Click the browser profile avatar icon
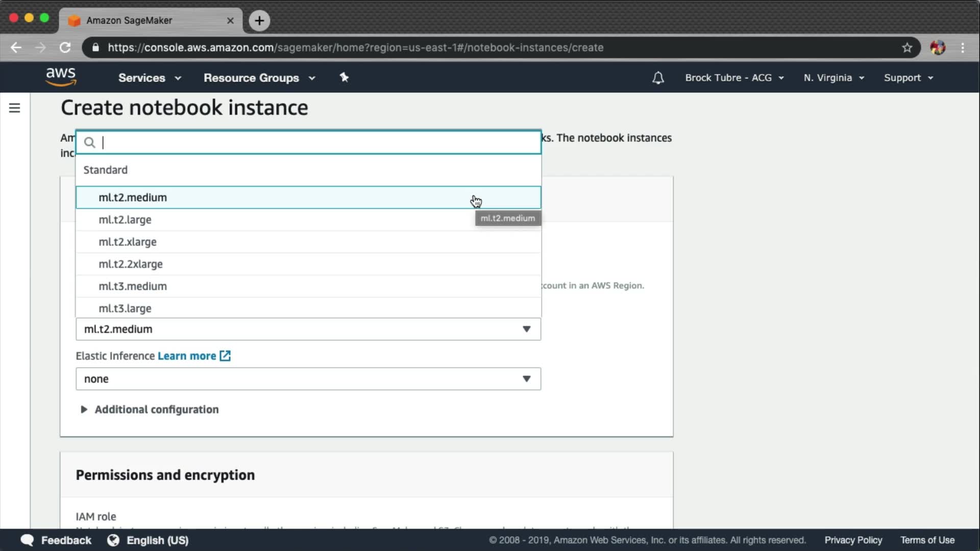The height and width of the screenshot is (551, 980). click(938, 48)
